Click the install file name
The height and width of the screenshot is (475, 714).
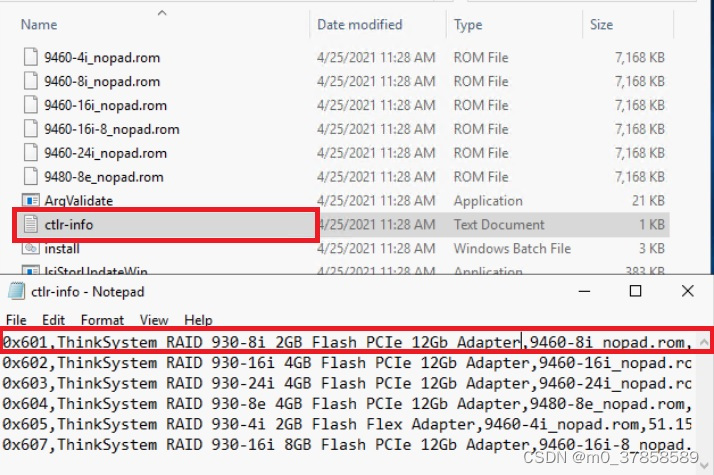click(x=62, y=248)
